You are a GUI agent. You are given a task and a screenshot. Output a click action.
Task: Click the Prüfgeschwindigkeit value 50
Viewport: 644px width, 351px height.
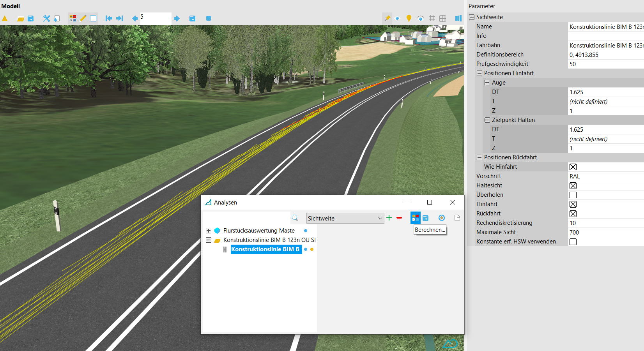point(606,64)
